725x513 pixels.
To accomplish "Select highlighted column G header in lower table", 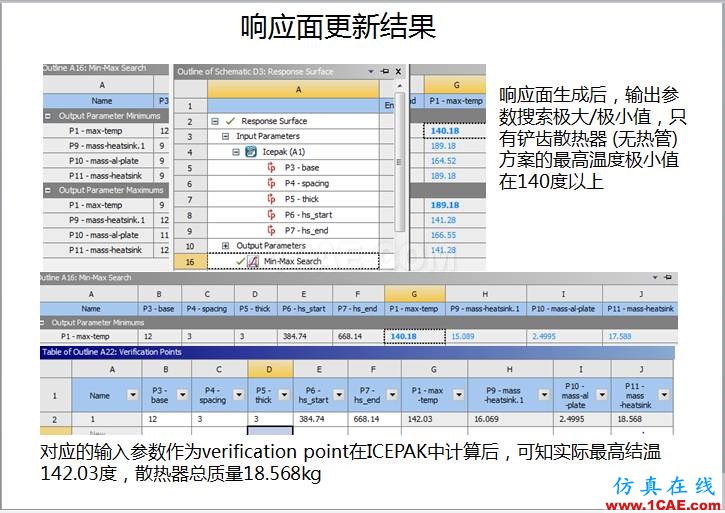I will pos(415,294).
